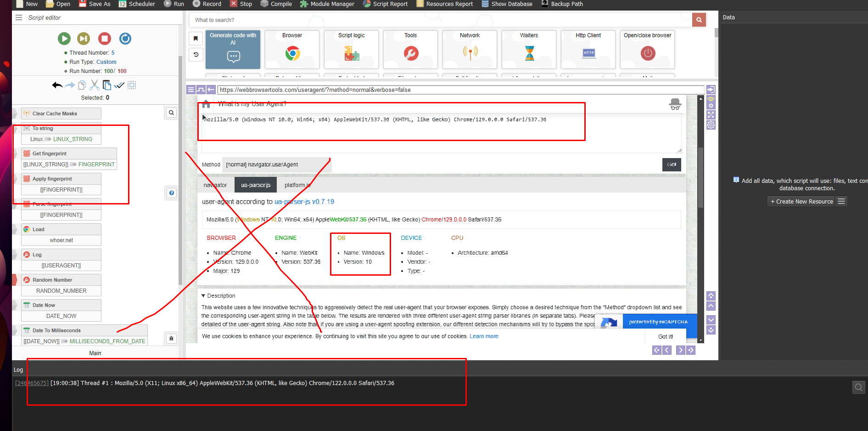Image resolution: width=868 pixels, height=431 pixels.
Task: Click the red Stop script button
Action: point(105,39)
